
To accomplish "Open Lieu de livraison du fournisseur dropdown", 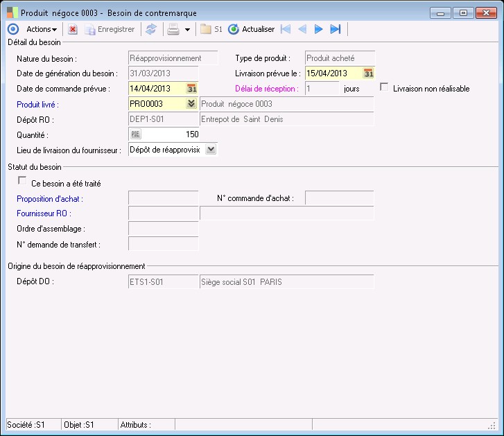I will click(x=211, y=149).
